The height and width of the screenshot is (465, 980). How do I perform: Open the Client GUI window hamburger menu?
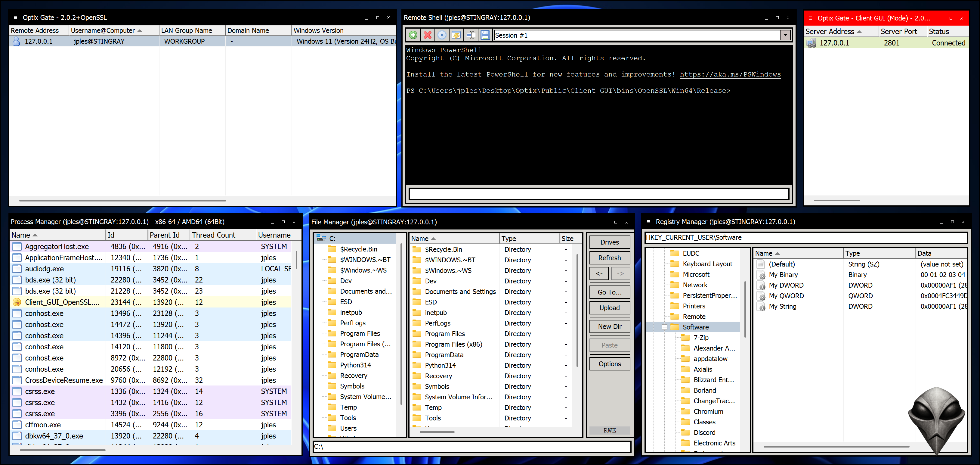[x=810, y=18]
